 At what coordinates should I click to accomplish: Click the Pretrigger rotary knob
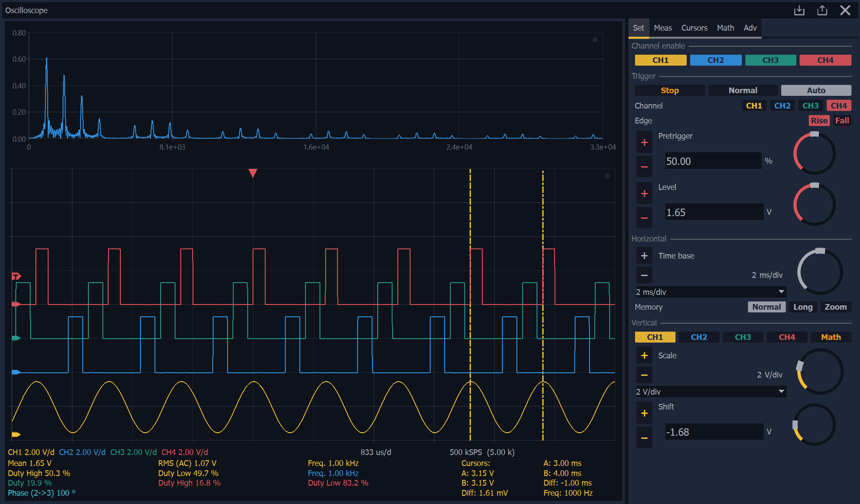(x=814, y=154)
